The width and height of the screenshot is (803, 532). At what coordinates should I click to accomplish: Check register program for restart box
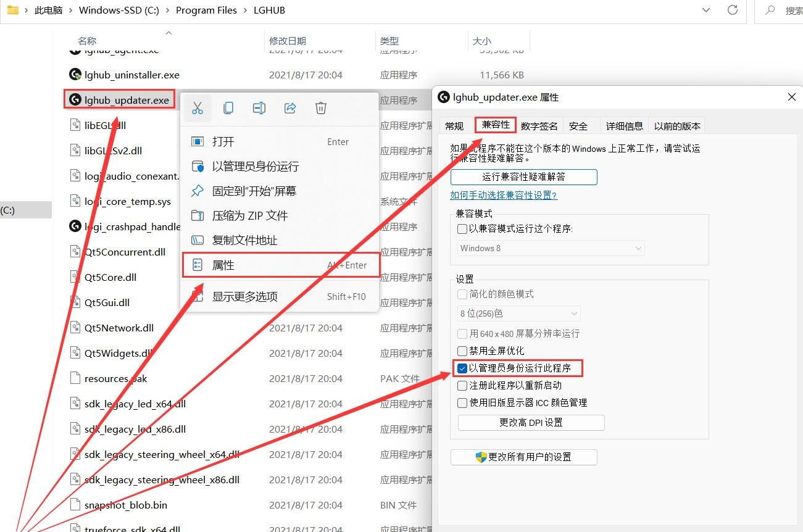click(x=462, y=386)
